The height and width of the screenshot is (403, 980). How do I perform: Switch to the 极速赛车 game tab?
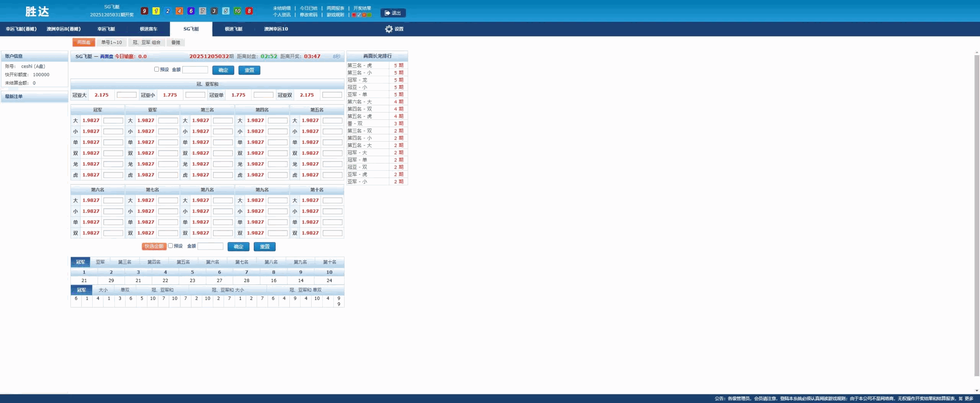pos(149,29)
